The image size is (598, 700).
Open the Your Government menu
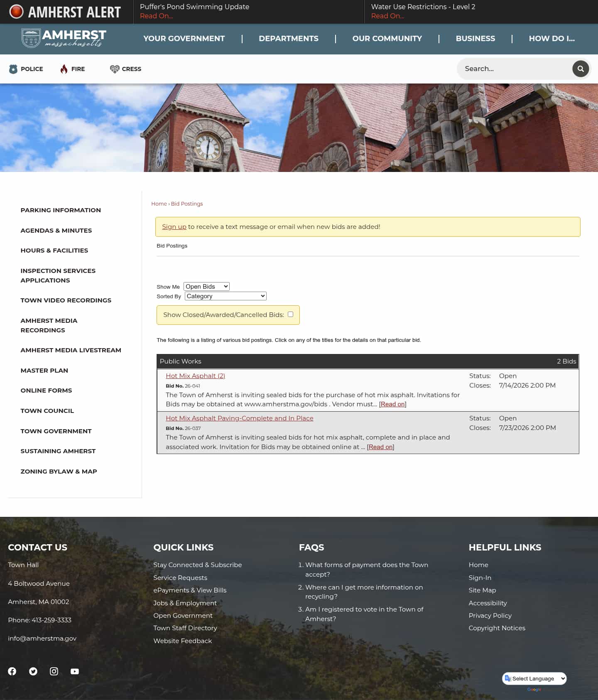[x=184, y=39]
